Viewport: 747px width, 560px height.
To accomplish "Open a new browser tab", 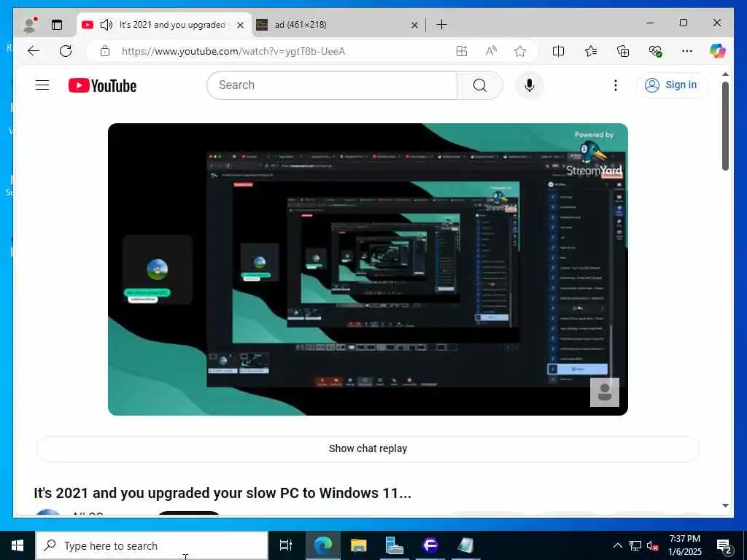I will pyautogui.click(x=441, y=25).
